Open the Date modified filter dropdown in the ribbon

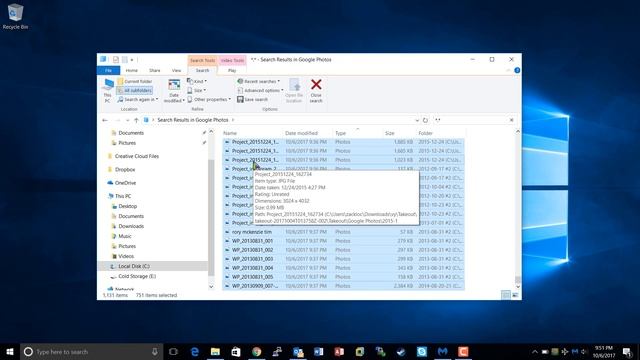(x=174, y=91)
